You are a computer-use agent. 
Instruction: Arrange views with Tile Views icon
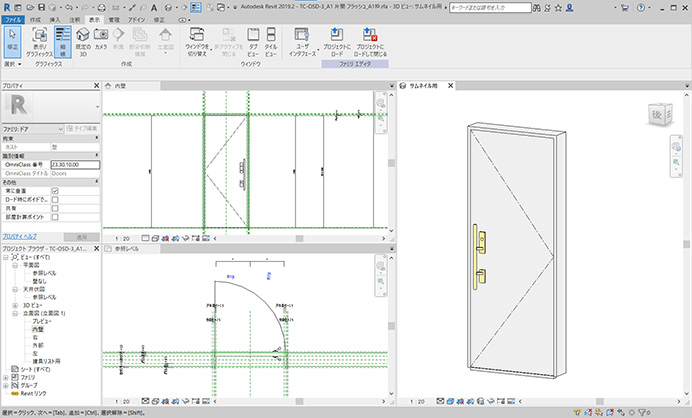coord(271,41)
